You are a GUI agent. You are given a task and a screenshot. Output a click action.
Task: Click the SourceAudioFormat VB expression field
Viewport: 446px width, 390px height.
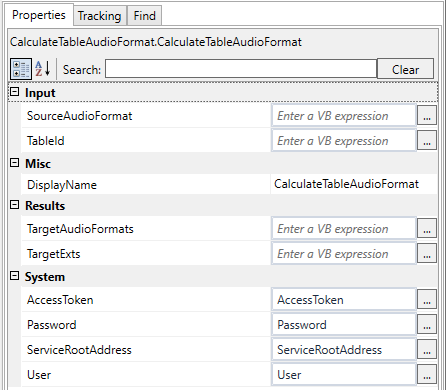pos(344,116)
